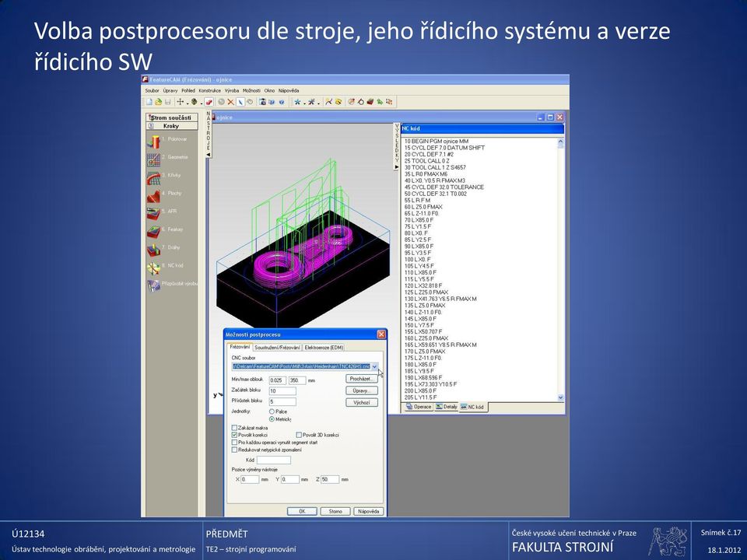
Task: Click the blue question mark help icon
Action: [282, 102]
